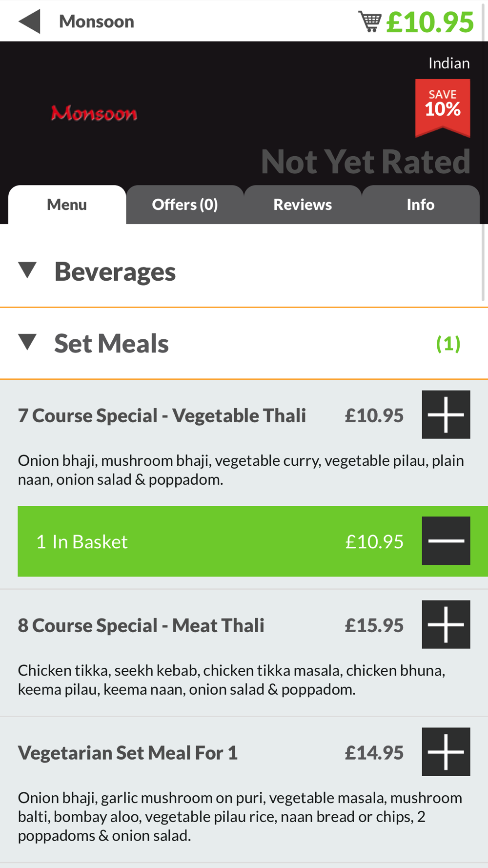This screenshot has height=868, width=488.
Task: Open the shopping cart icon
Action: tap(369, 21)
